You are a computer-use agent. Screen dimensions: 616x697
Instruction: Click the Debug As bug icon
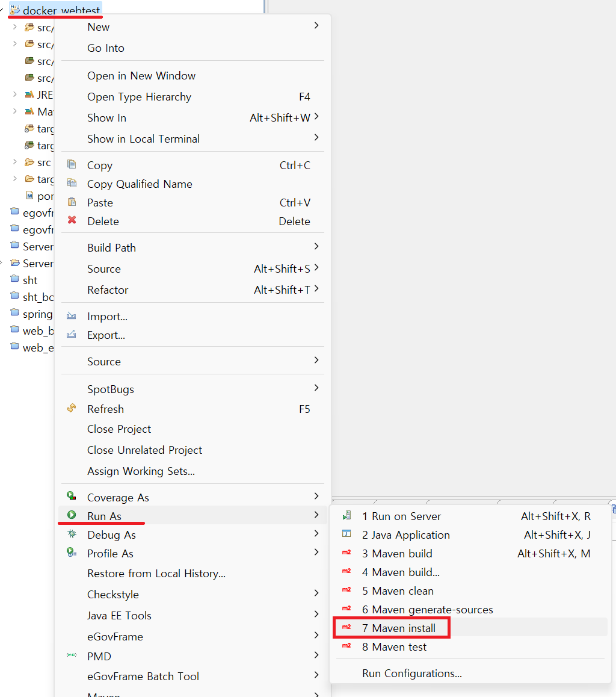point(72,534)
